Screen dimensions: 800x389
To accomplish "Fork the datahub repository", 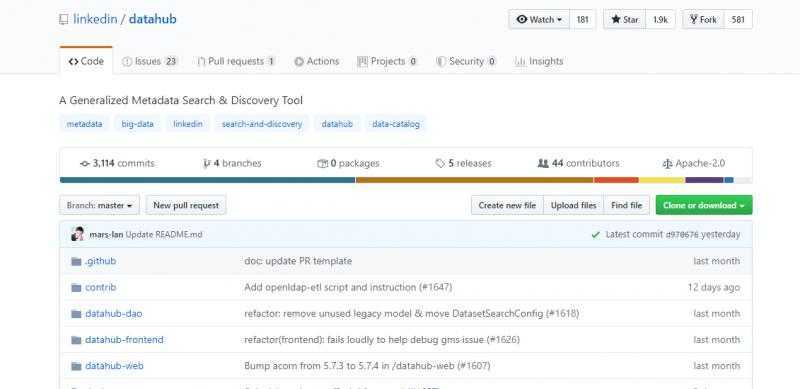I will (703, 20).
